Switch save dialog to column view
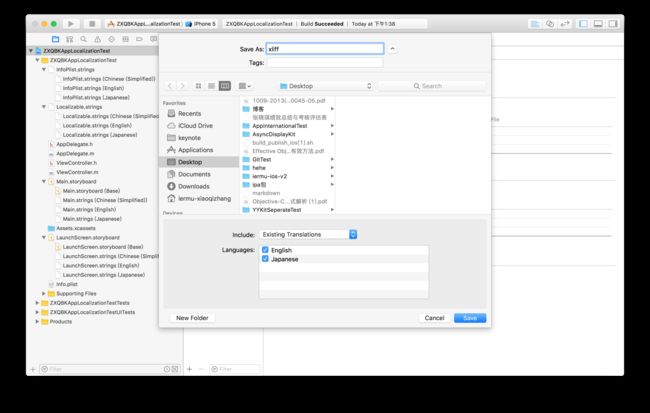Image resolution: width=650 pixels, height=413 pixels. [225, 86]
